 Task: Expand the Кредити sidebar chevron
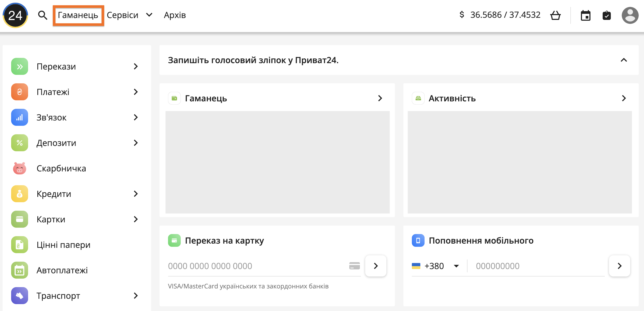(x=136, y=194)
